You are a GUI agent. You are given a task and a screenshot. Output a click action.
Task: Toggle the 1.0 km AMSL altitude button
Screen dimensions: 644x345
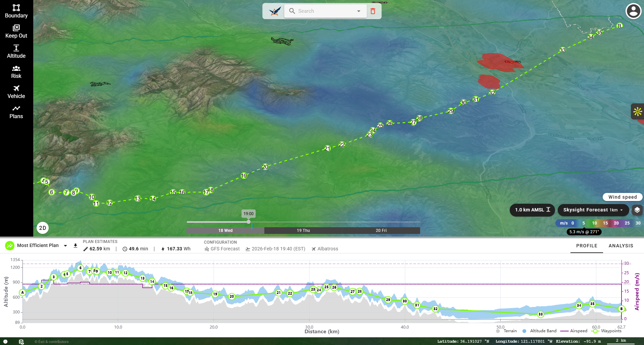pyautogui.click(x=532, y=210)
